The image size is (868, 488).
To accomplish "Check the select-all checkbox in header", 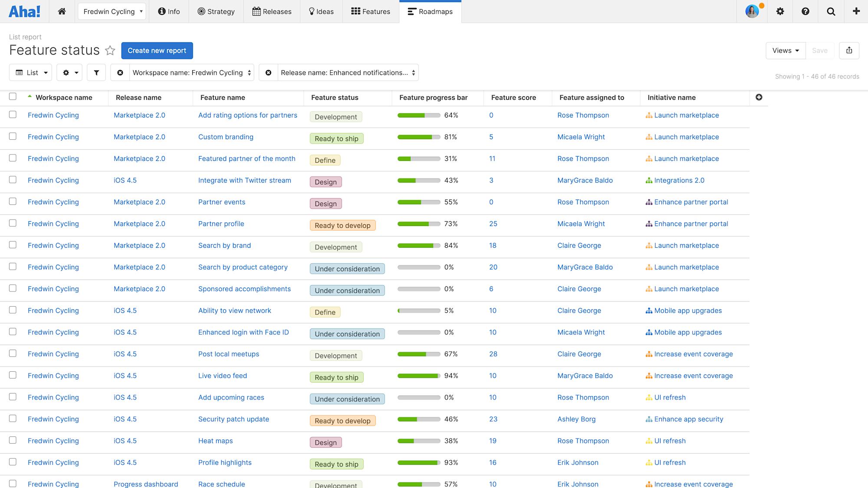I will point(13,96).
